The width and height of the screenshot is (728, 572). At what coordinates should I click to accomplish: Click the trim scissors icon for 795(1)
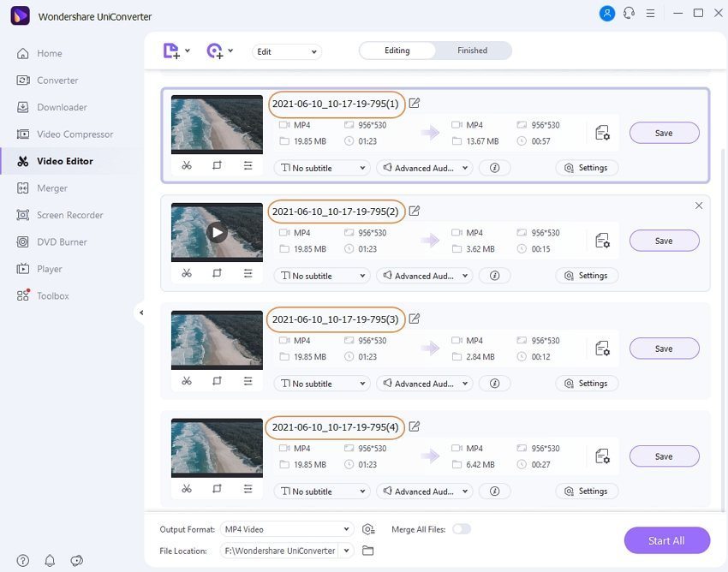click(187, 165)
